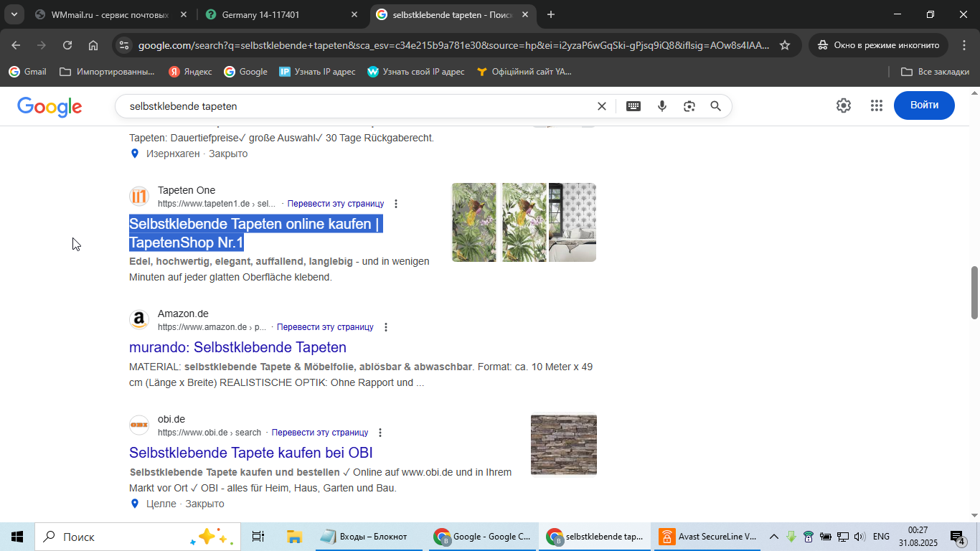Open Офіційний сайт YA bookmark
The image size is (980, 551).
click(x=524, y=72)
